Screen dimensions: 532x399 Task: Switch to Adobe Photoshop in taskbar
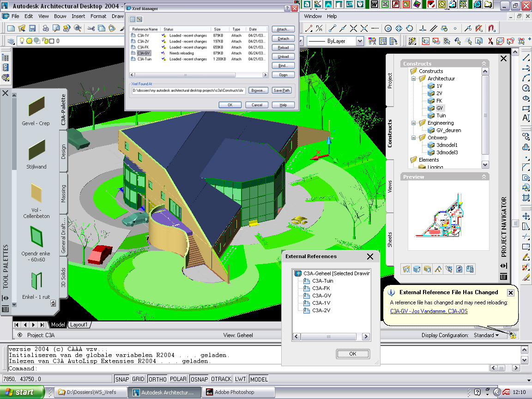pos(238,392)
